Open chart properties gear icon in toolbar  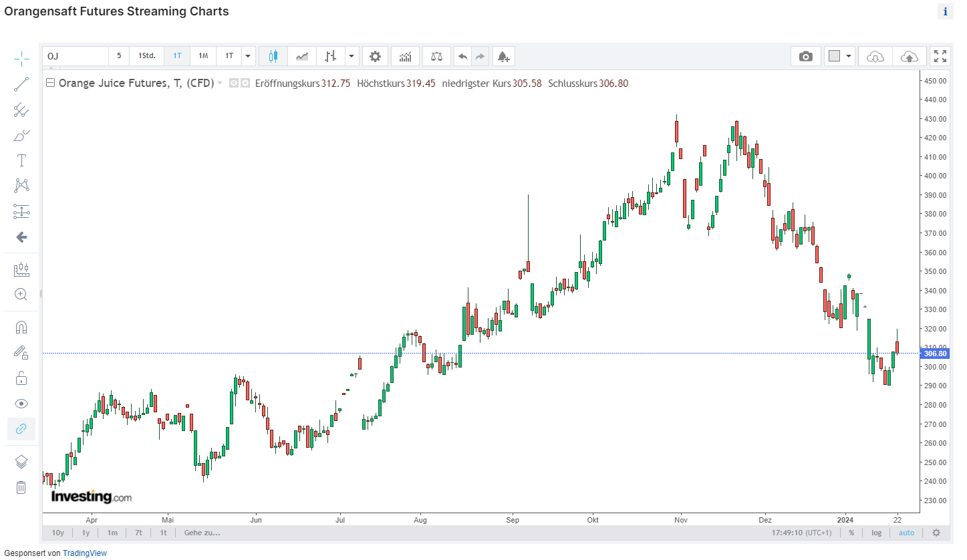[x=375, y=56]
